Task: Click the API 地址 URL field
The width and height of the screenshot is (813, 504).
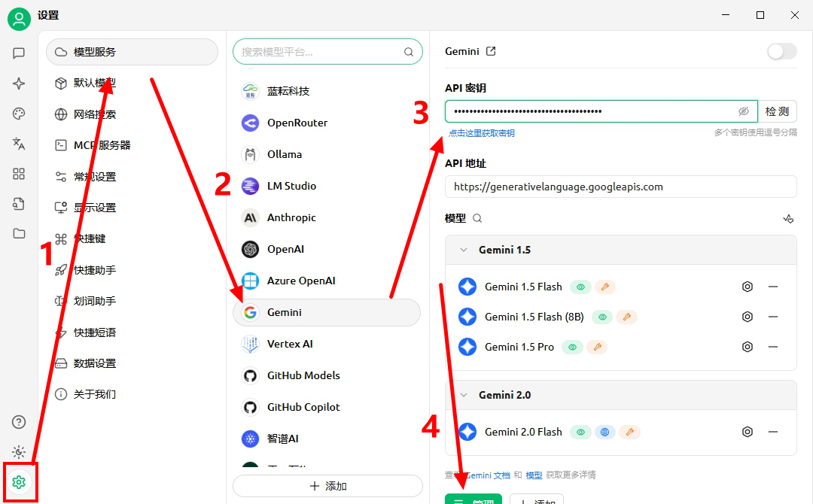Action: click(620, 187)
